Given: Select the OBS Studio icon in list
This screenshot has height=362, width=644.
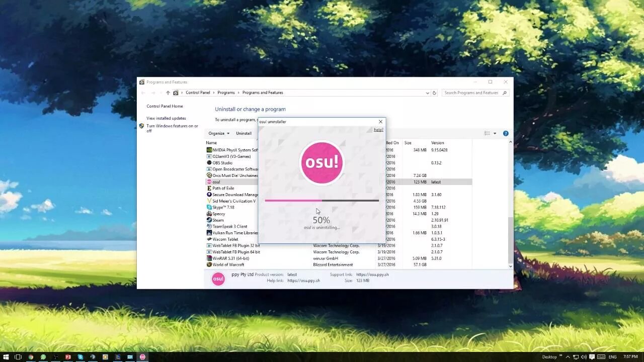Looking at the screenshot, I should (209, 163).
